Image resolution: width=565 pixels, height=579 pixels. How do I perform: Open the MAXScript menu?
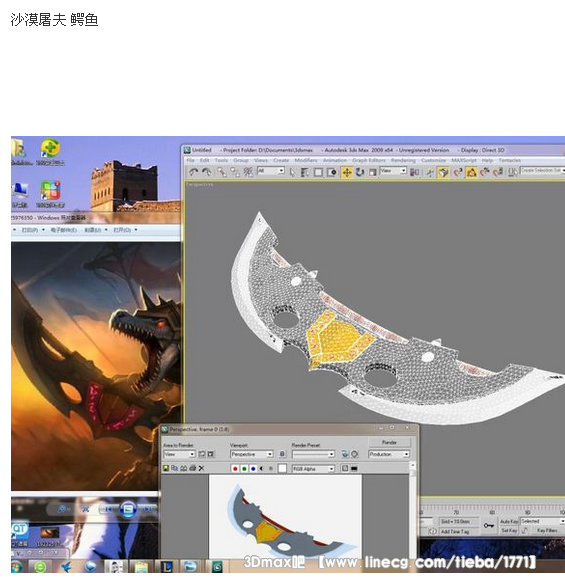[x=464, y=160]
